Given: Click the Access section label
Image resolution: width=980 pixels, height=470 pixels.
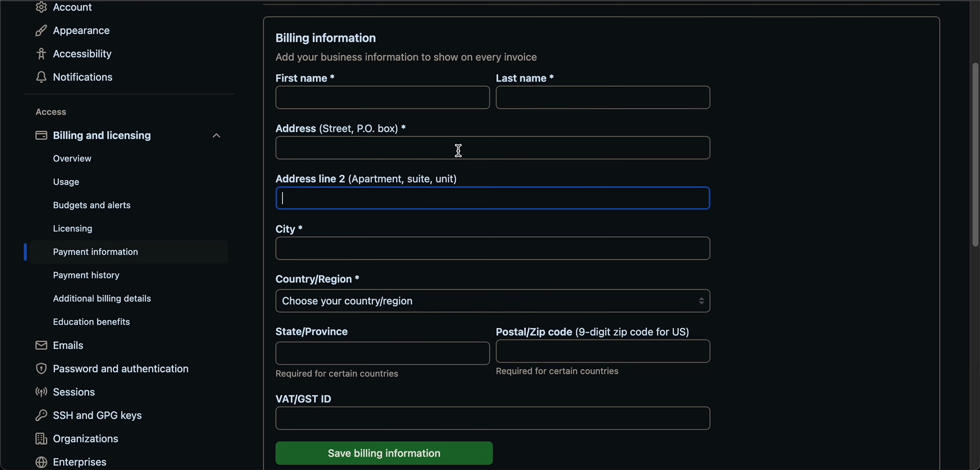Looking at the screenshot, I should pyautogui.click(x=51, y=112).
